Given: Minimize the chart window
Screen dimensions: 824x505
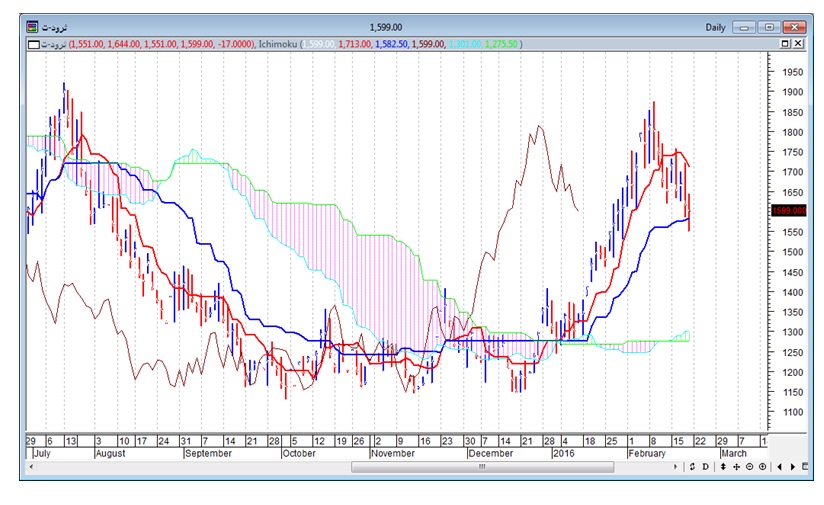Looking at the screenshot, I should 744,27.
